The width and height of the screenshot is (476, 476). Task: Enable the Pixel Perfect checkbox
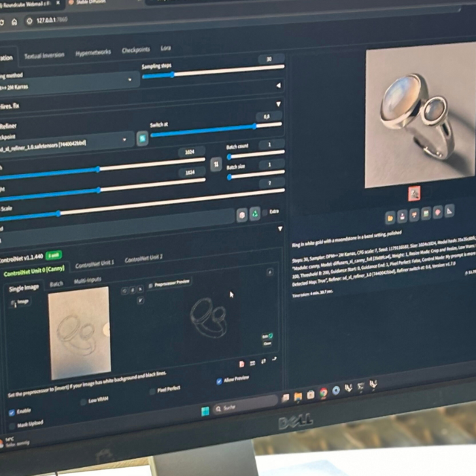(152, 391)
